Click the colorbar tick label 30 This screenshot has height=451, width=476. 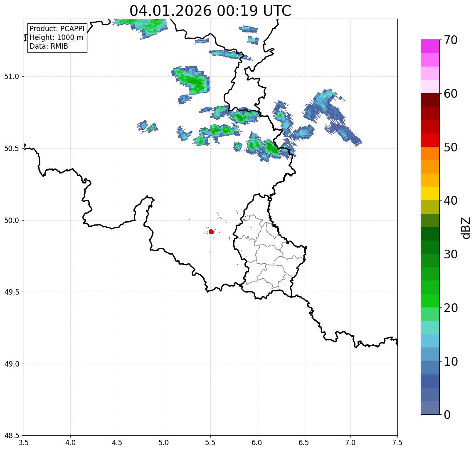click(451, 254)
